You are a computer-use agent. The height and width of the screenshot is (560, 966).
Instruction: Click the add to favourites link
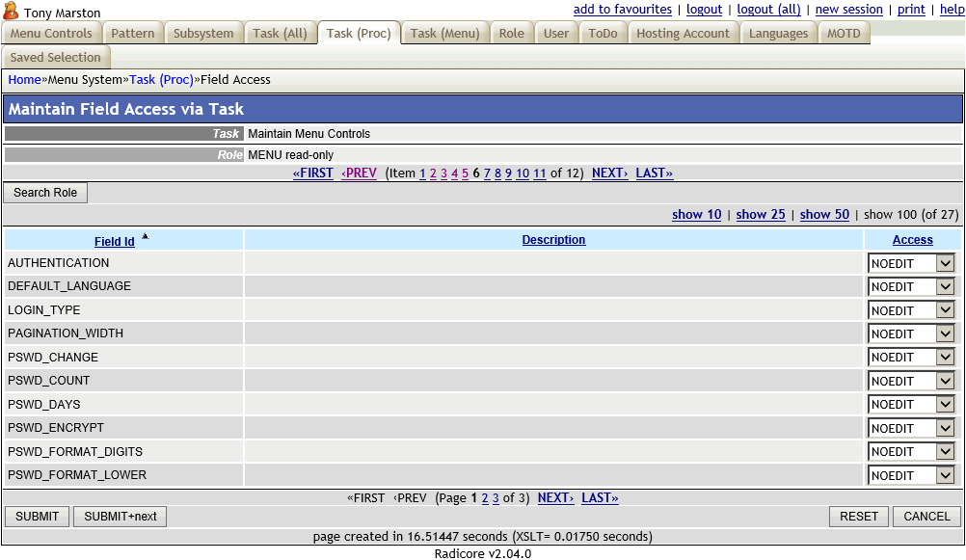pos(622,9)
